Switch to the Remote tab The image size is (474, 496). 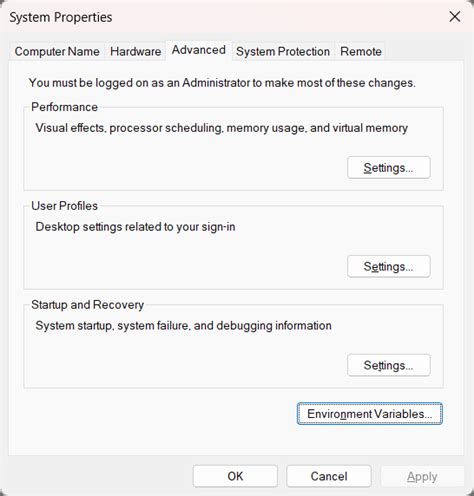click(x=361, y=51)
